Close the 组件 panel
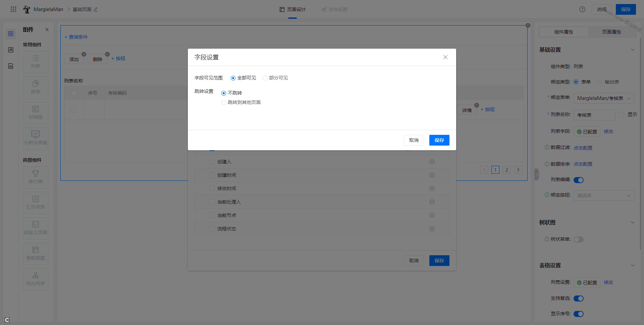Viewport: 644px width, 325px height. point(47,30)
